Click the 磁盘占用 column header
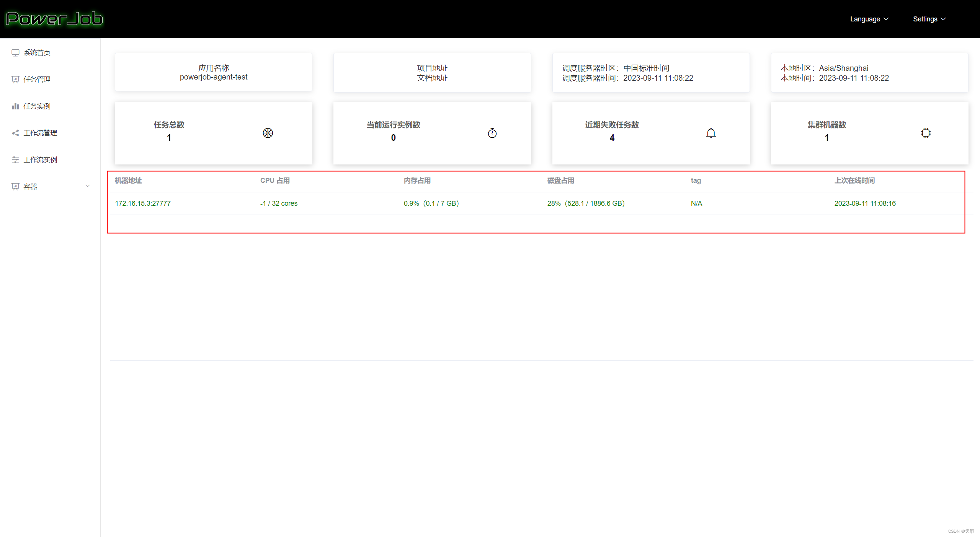The height and width of the screenshot is (537, 980). point(561,181)
